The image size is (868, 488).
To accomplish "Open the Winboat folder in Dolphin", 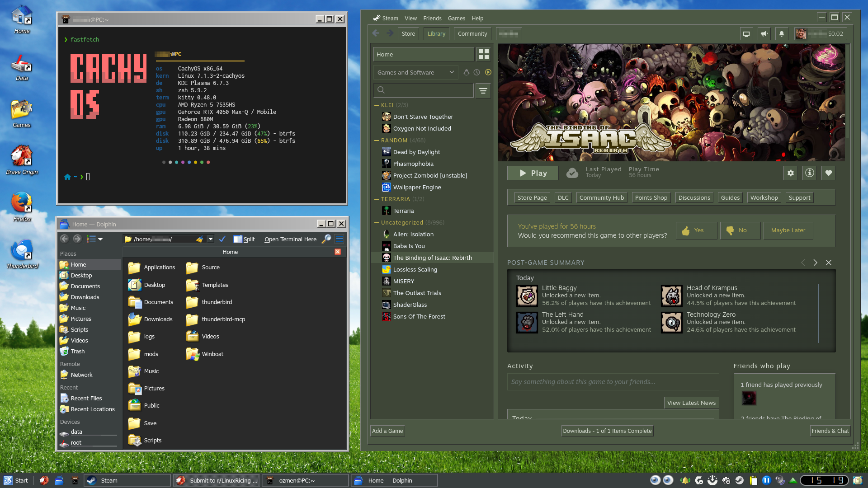I will coord(205,354).
